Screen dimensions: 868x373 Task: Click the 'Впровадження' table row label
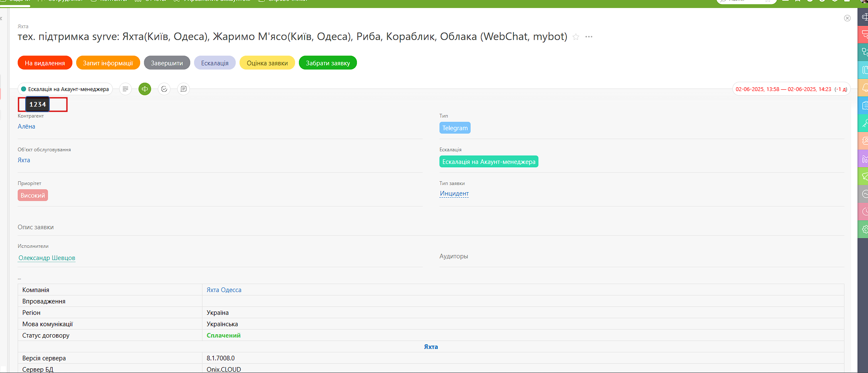point(44,301)
